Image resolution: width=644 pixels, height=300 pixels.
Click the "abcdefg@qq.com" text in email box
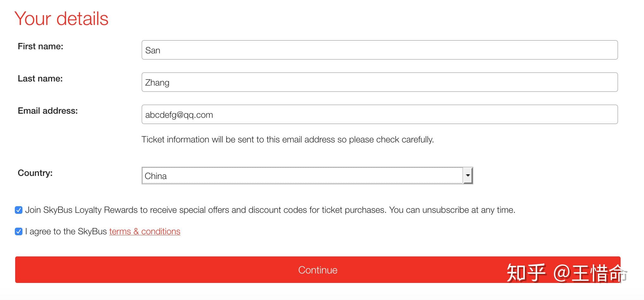(x=179, y=115)
